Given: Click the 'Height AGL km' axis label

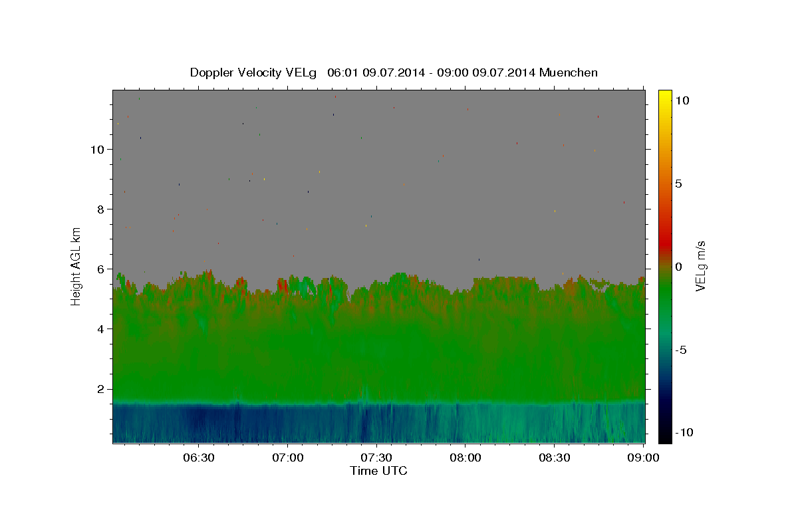Looking at the screenshot, I should (x=76, y=266).
